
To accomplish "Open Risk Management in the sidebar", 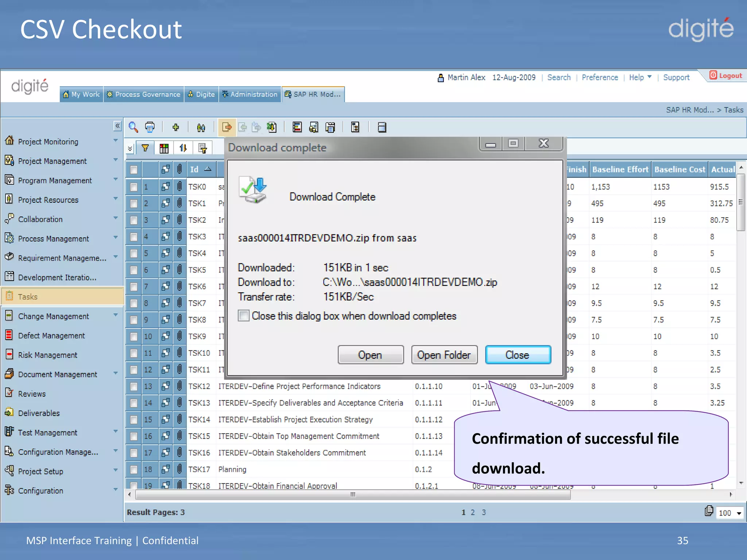I will pyautogui.click(x=48, y=355).
